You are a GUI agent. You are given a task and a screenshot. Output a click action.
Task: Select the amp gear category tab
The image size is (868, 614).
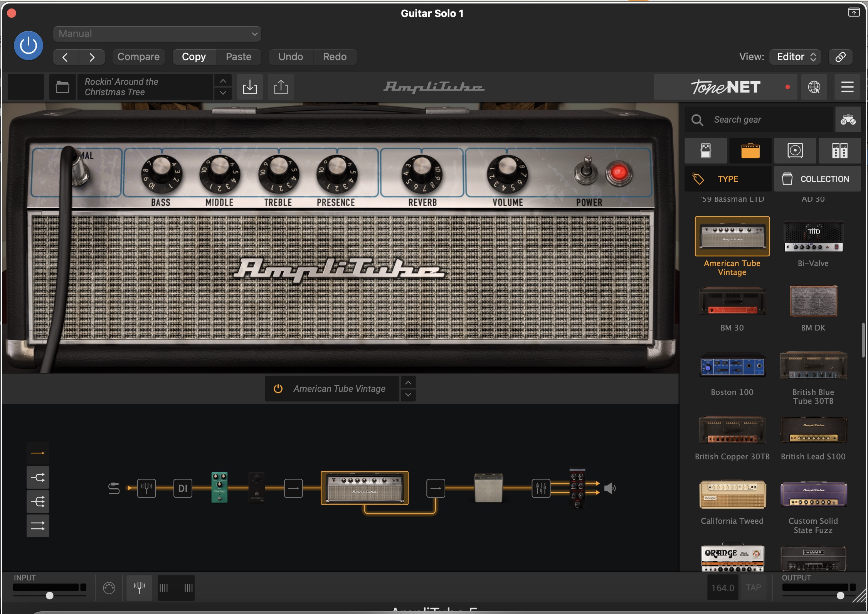coord(750,151)
